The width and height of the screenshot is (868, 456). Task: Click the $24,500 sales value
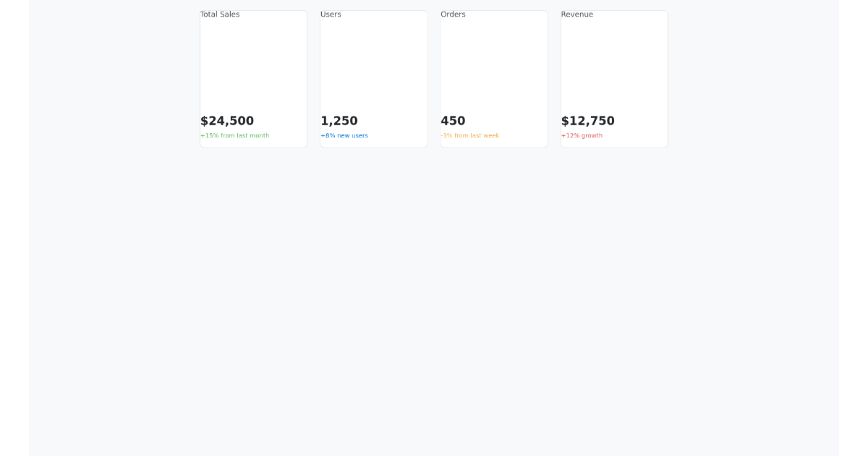(227, 121)
